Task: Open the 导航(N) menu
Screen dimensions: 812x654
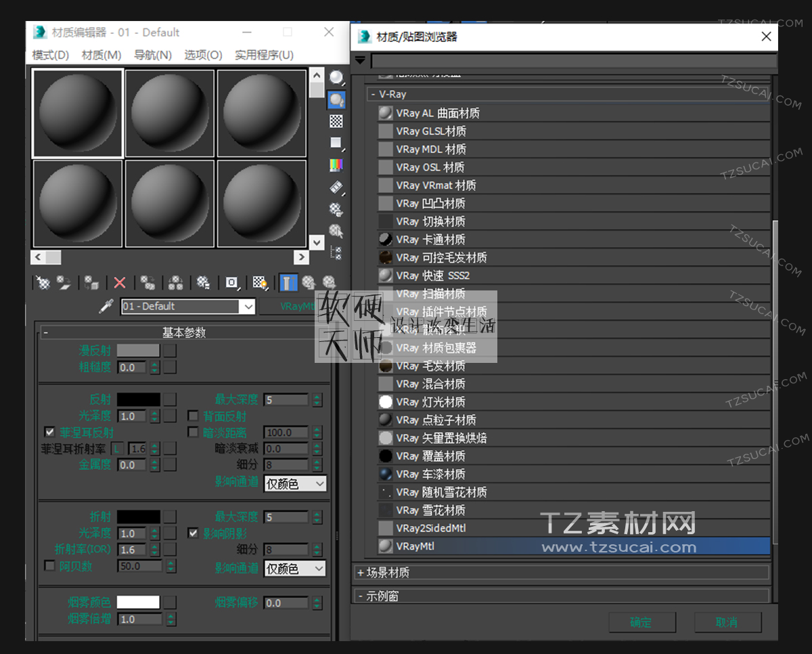Action: [153, 55]
